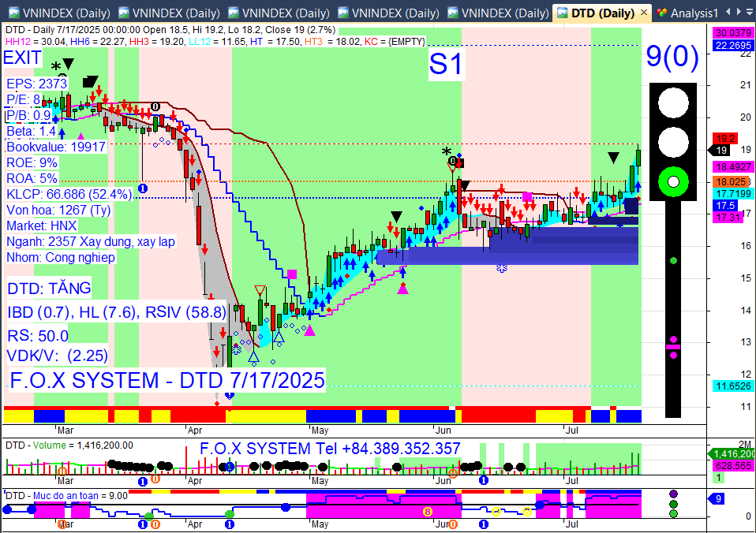Click the VDK/V: (2.25) label

pyautogui.click(x=58, y=356)
